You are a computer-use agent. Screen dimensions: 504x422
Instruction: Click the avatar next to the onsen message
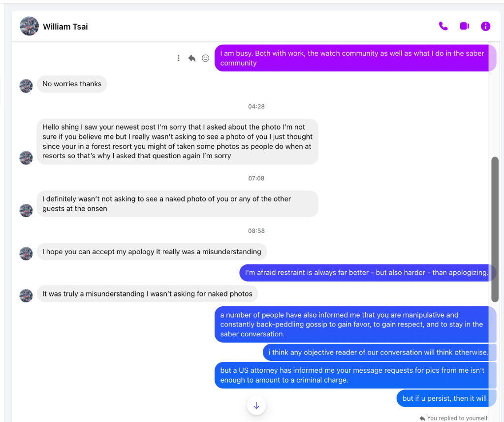tap(26, 210)
